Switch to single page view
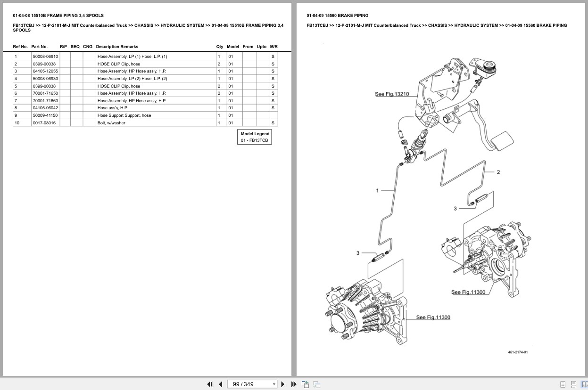The image size is (588, 390). click(563, 384)
